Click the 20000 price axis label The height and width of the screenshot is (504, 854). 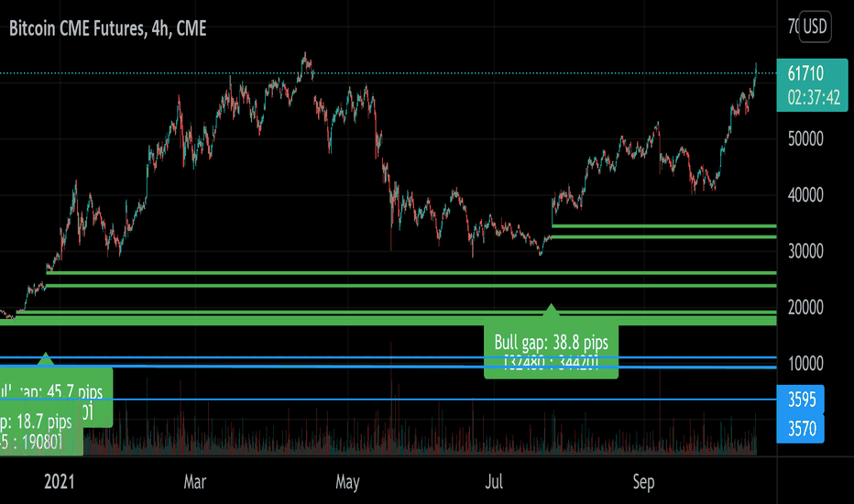pos(805,307)
